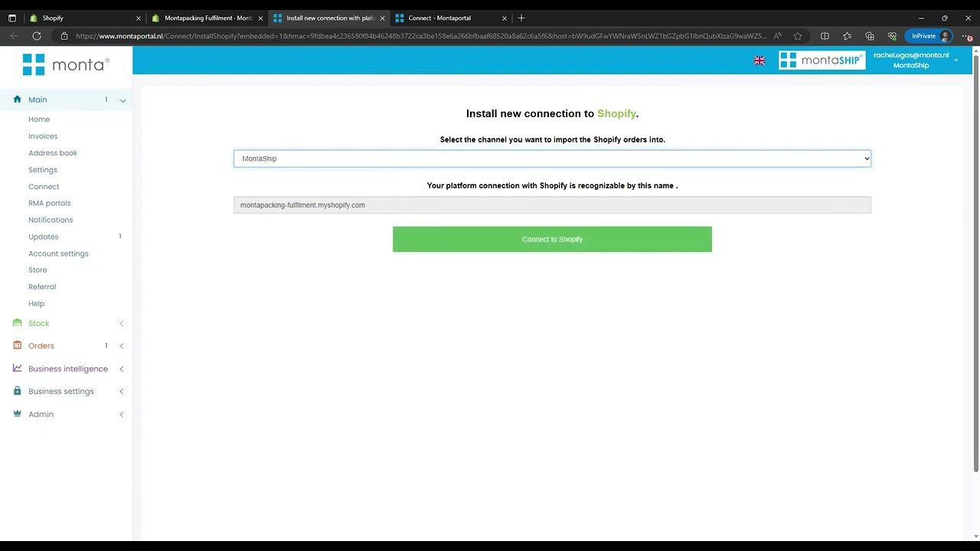
Task: Close the Connect - Montaportal tab
Action: 504,18
